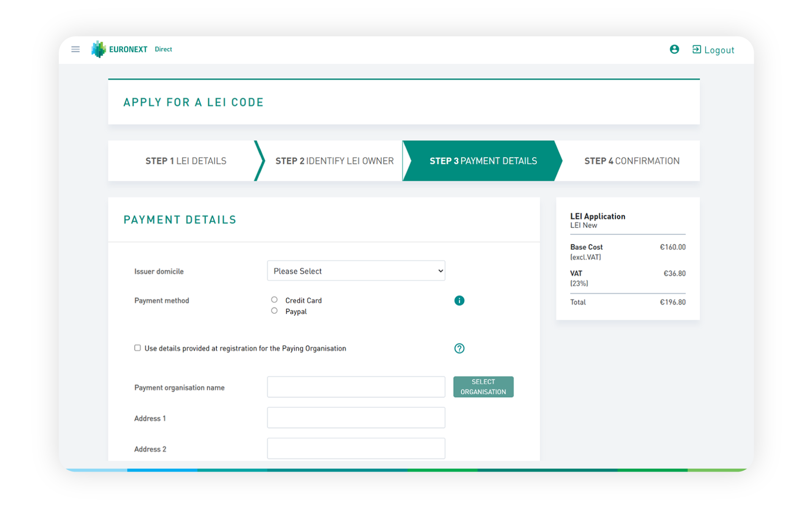
Task: Click the Address 2 input field
Action: click(x=357, y=449)
